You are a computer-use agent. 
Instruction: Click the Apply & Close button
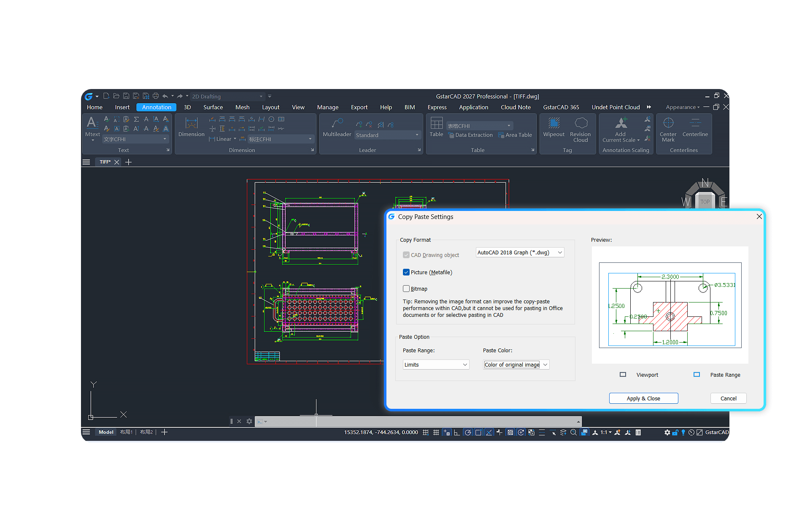(x=643, y=398)
